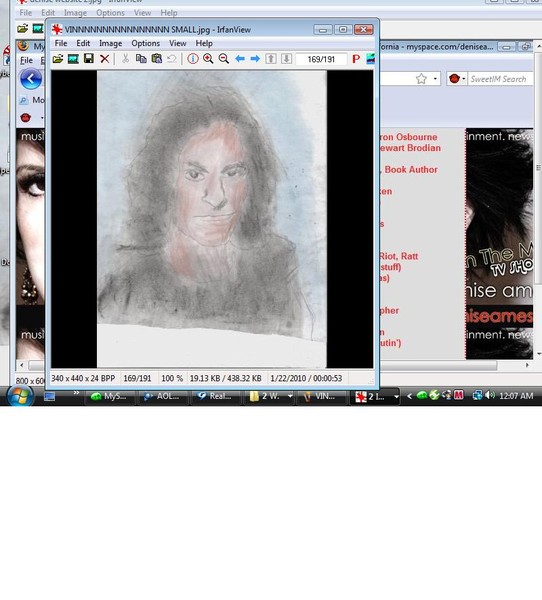Open Help menu in background IrfanView window

(168, 13)
